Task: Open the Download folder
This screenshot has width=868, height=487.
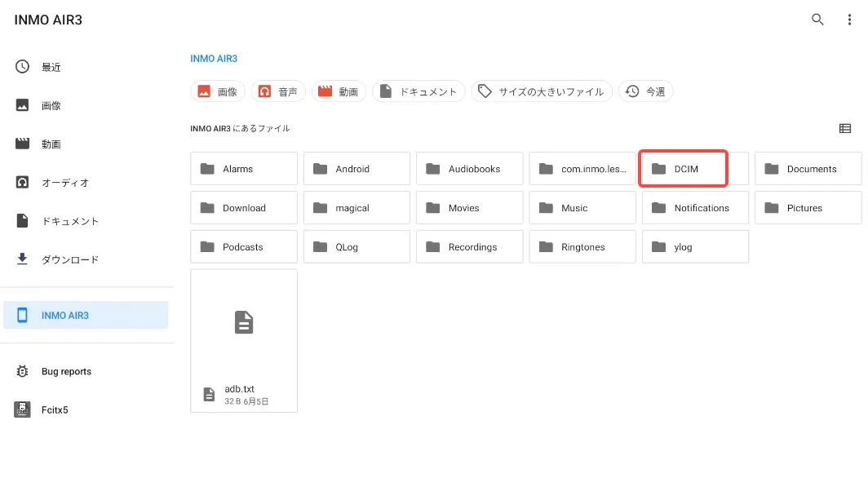Action: coord(244,208)
